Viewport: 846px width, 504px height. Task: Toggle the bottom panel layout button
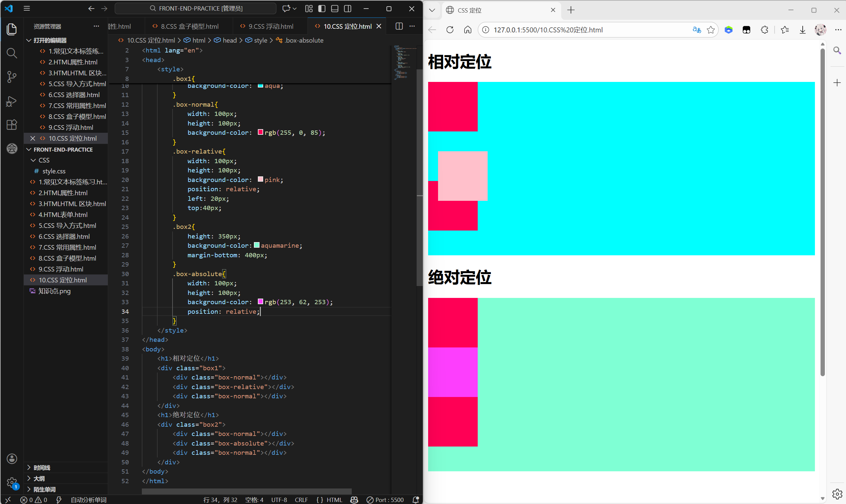pyautogui.click(x=335, y=9)
